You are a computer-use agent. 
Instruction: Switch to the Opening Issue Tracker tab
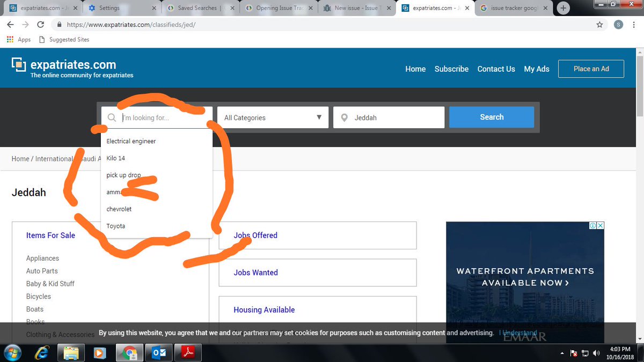(278, 8)
